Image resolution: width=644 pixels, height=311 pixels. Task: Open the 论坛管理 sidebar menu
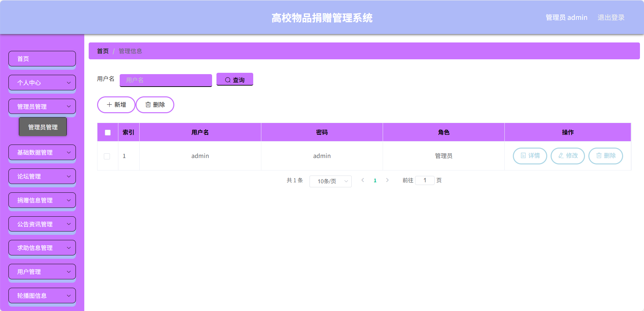tap(42, 176)
